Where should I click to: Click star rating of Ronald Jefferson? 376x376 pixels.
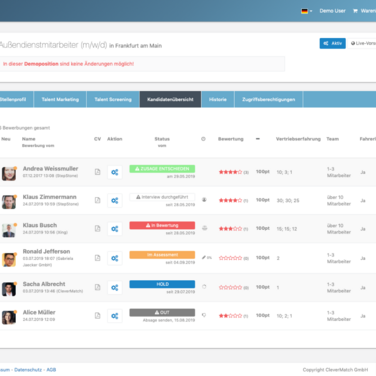point(230,258)
